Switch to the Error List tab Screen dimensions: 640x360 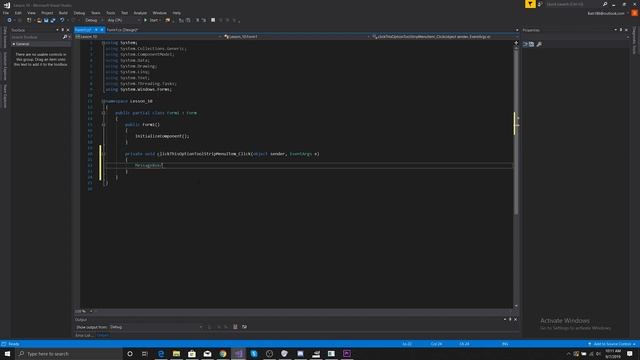pos(84,336)
